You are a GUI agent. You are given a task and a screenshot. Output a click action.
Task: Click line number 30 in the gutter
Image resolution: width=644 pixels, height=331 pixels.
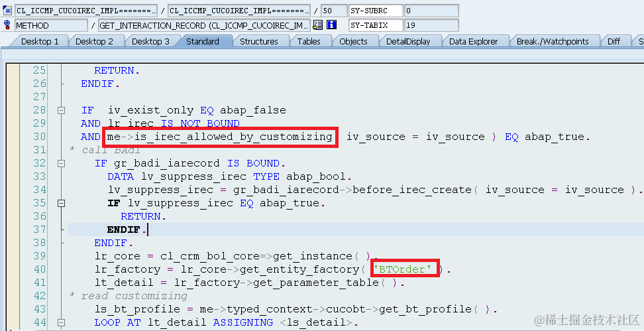40,137
